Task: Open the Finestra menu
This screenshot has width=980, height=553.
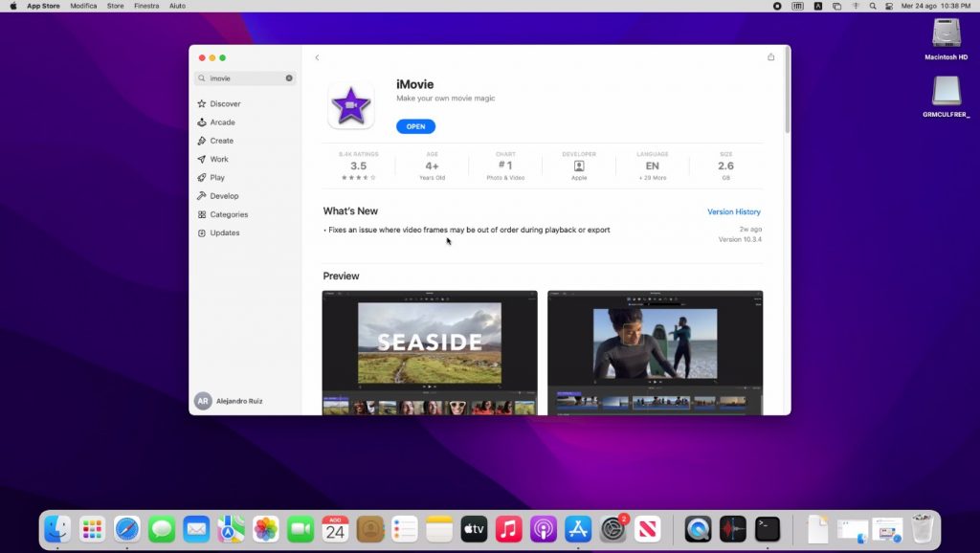Action: coord(146,6)
